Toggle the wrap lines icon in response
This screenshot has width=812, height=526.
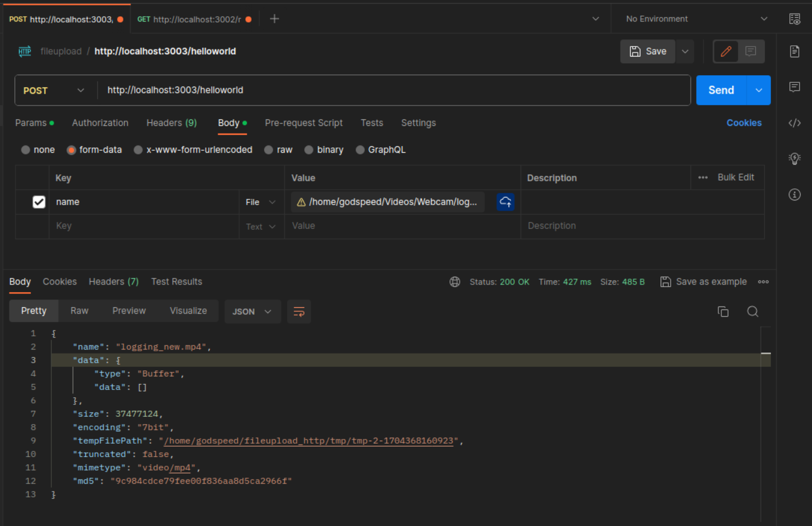tap(299, 311)
